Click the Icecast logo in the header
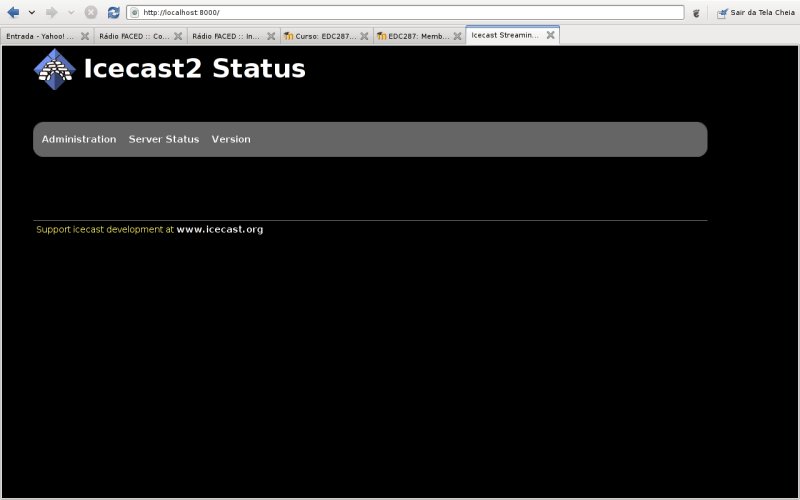This screenshot has height=500, width=800. point(55,69)
